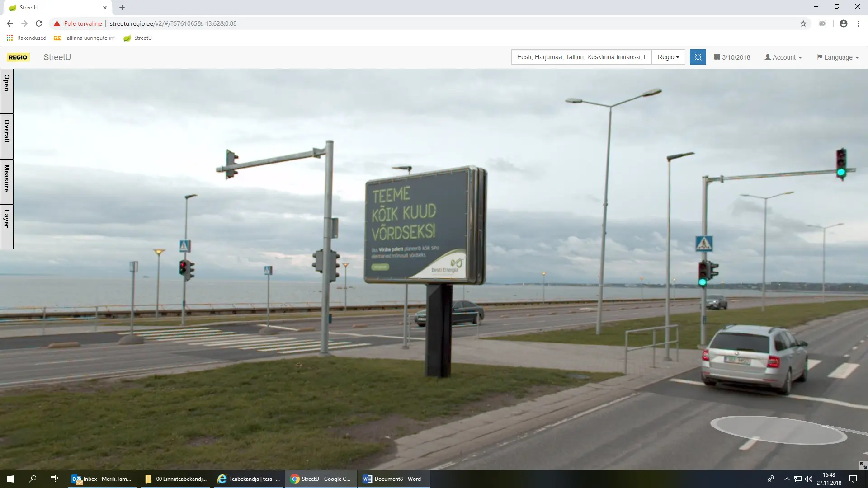868x488 pixels.
Task: Open Chrome three-dot menu
Action: click(x=858, y=23)
